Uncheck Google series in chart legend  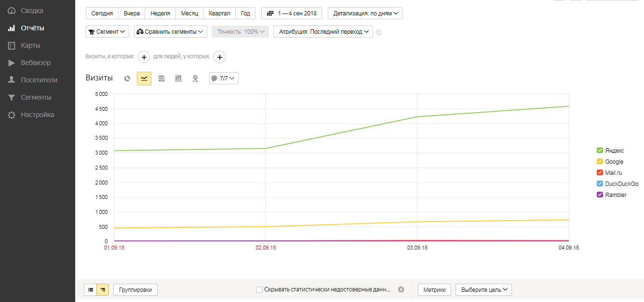[x=600, y=162]
